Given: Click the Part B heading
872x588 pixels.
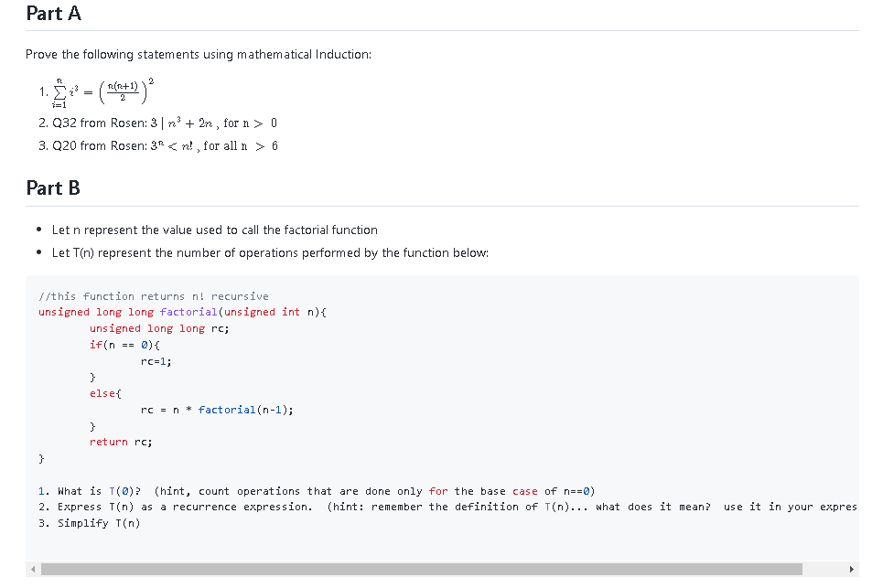Looking at the screenshot, I should 52,187.
